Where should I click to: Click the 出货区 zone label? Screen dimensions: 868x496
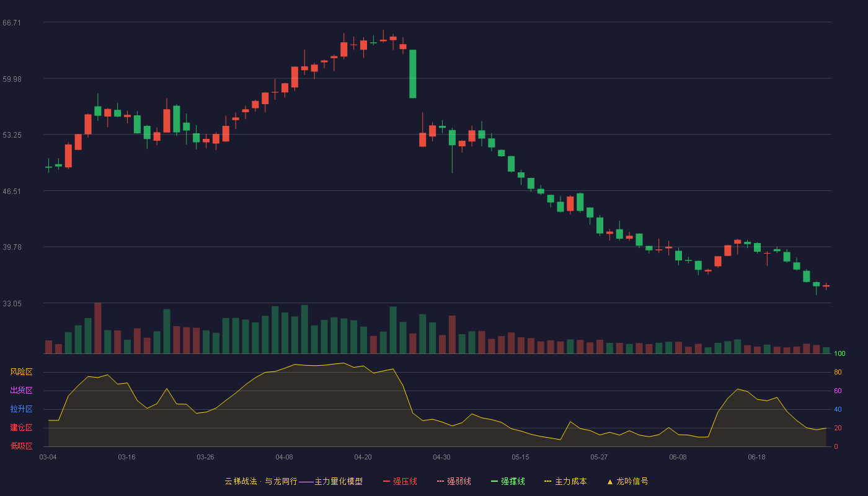pyautogui.click(x=22, y=391)
